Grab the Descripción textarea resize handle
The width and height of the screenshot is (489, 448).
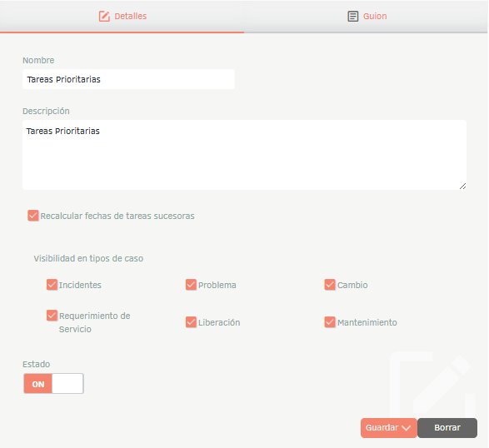point(462,187)
